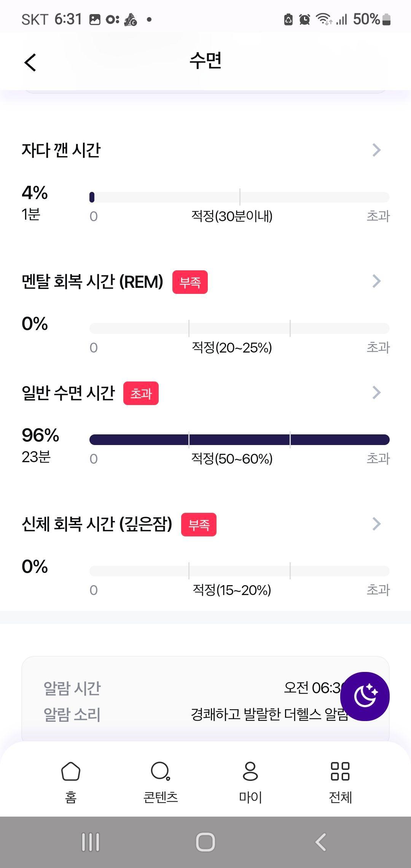
Task: Click the 자다 깬 시간 progress bar
Action: point(239,197)
